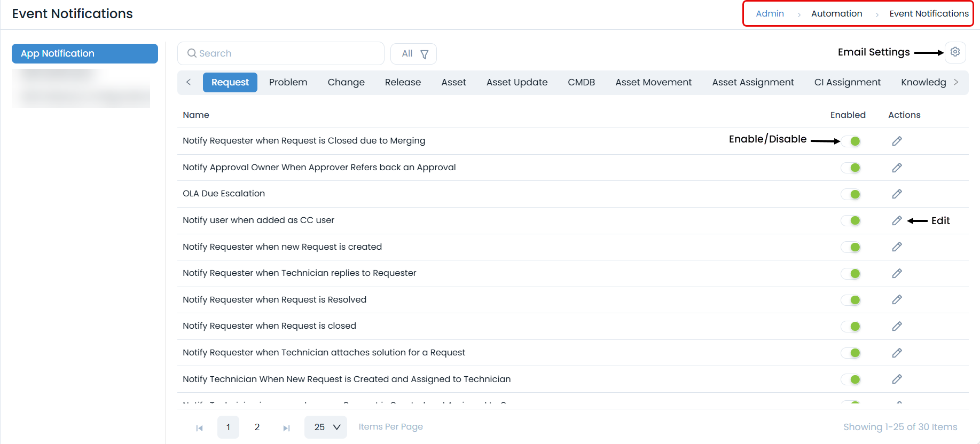The image size is (980, 444).
Task: Toggle 'Request is closed' switch
Action: [x=851, y=326]
